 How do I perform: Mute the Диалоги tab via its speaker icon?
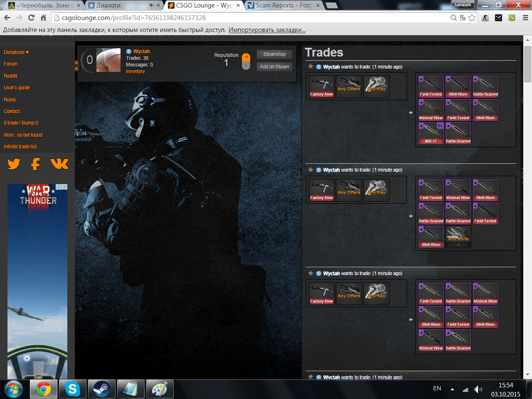(151, 5)
